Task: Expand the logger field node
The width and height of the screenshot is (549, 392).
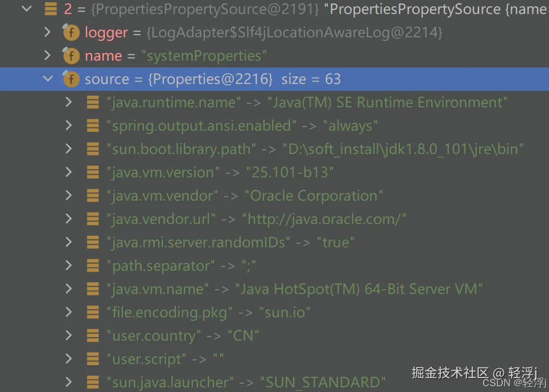Action: click(48, 32)
